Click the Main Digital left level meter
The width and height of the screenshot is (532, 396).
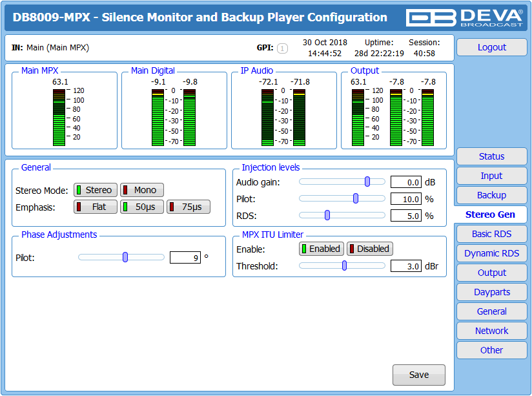tap(158, 118)
